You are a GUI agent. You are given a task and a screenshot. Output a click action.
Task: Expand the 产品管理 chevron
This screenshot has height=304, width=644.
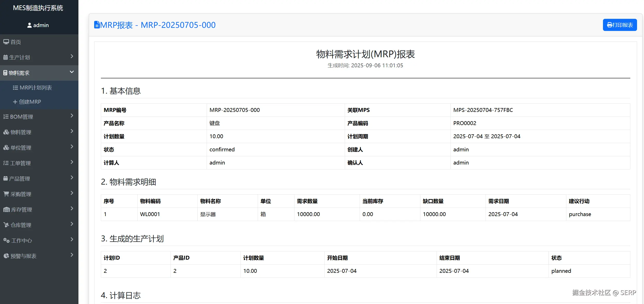tap(72, 178)
